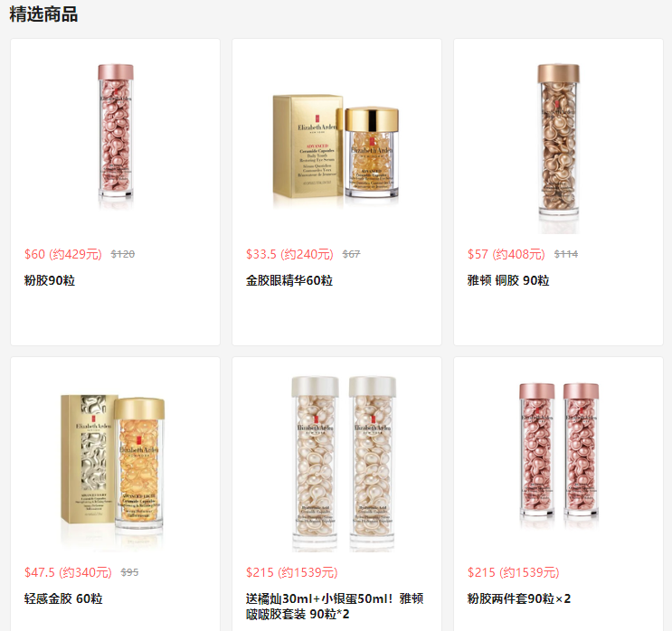
Task: Click the gold eye serum 60粒 product image
Action: pos(336,152)
